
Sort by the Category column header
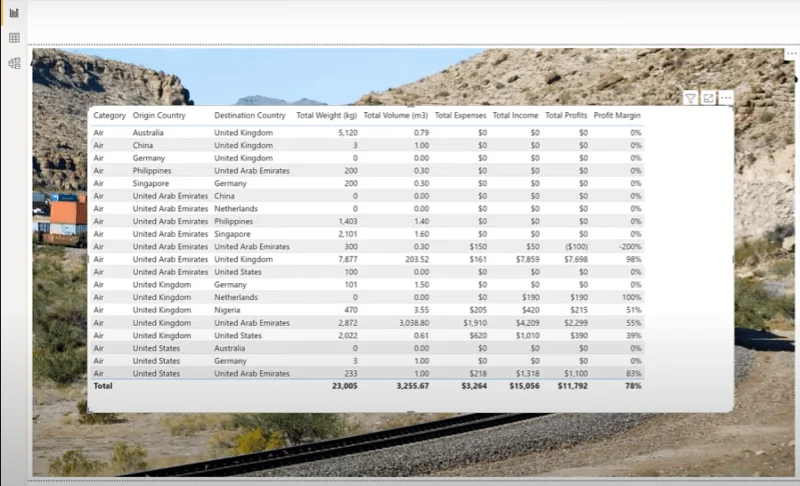tap(109, 115)
